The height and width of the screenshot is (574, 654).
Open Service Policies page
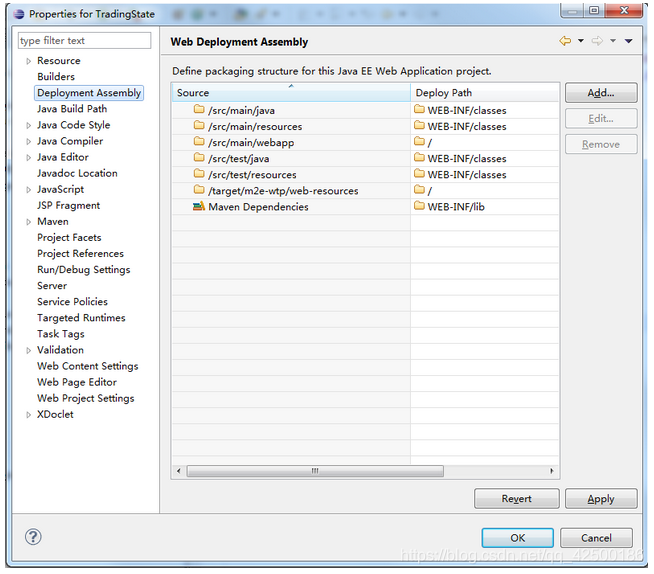click(x=72, y=302)
